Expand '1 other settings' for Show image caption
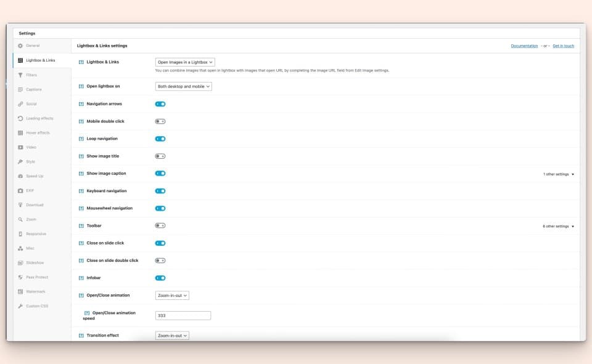This screenshot has height=364, width=592. click(559, 174)
